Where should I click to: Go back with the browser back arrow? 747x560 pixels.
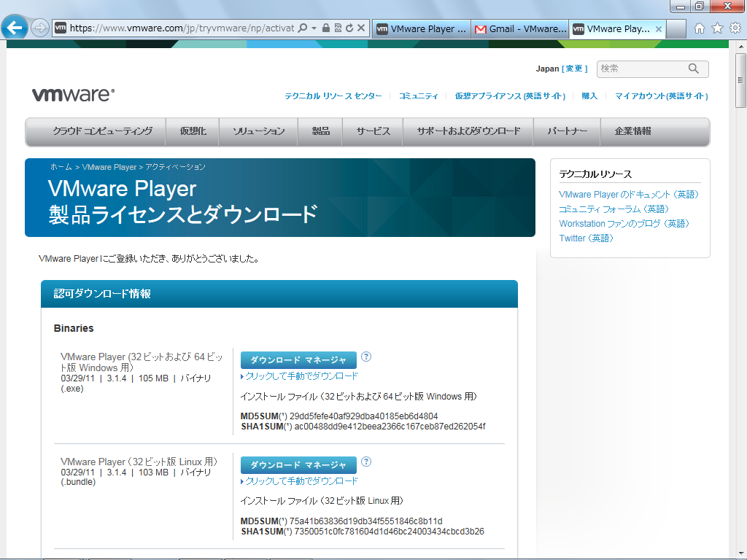point(15,28)
